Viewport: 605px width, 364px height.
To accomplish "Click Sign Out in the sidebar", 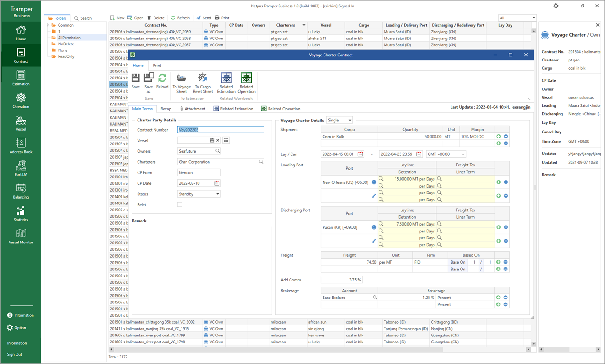I will coord(15,354).
